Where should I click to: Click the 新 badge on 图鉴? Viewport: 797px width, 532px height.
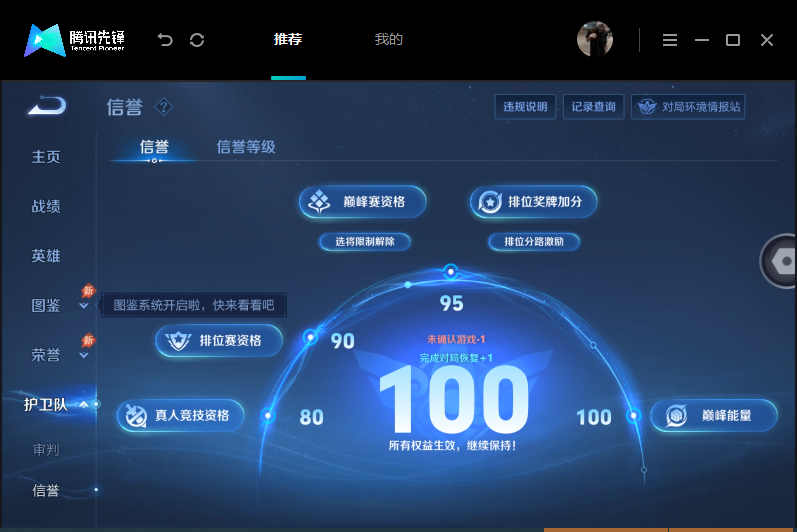click(x=88, y=291)
